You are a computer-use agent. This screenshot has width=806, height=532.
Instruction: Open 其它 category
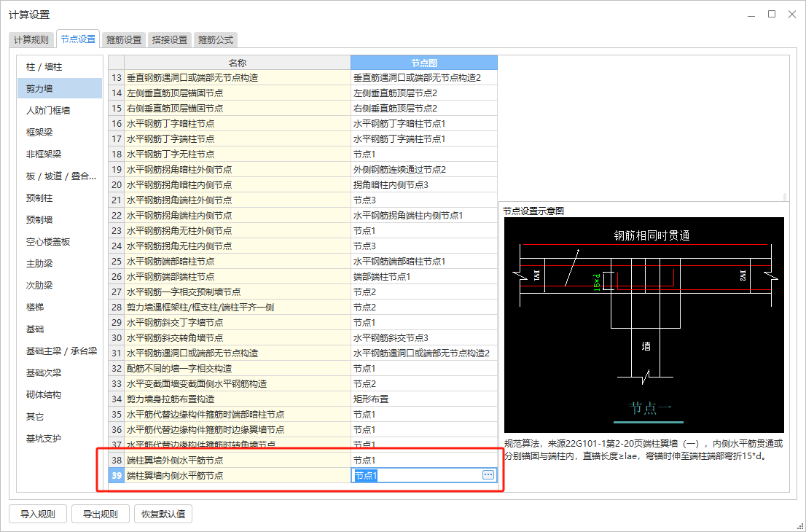click(60, 416)
